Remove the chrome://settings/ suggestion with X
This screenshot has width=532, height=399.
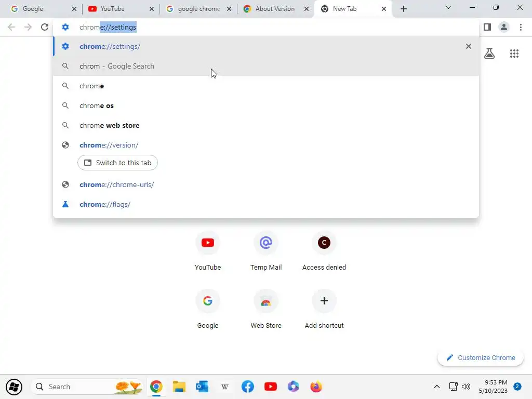point(469,46)
